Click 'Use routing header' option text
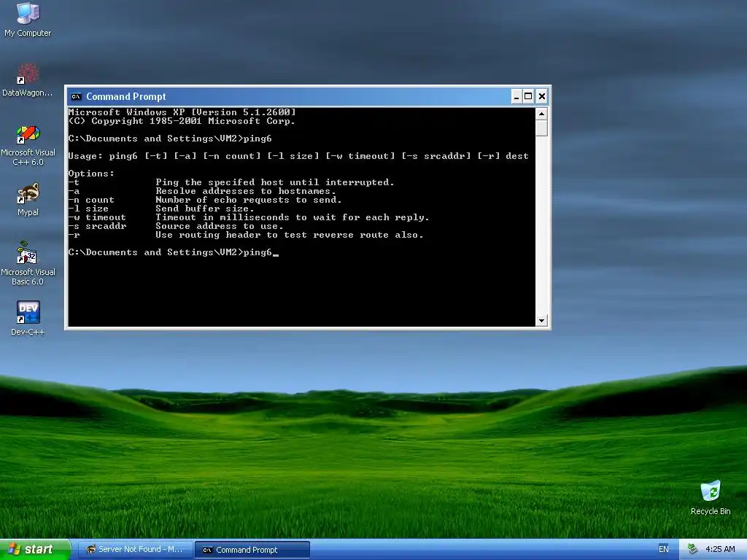The image size is (747, 560). [289, 235]
